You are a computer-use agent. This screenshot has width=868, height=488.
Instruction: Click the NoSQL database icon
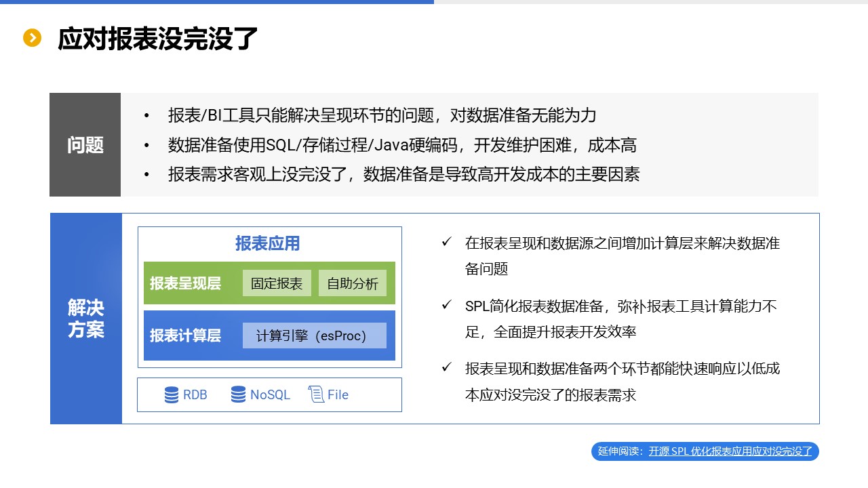click(238, 394)
